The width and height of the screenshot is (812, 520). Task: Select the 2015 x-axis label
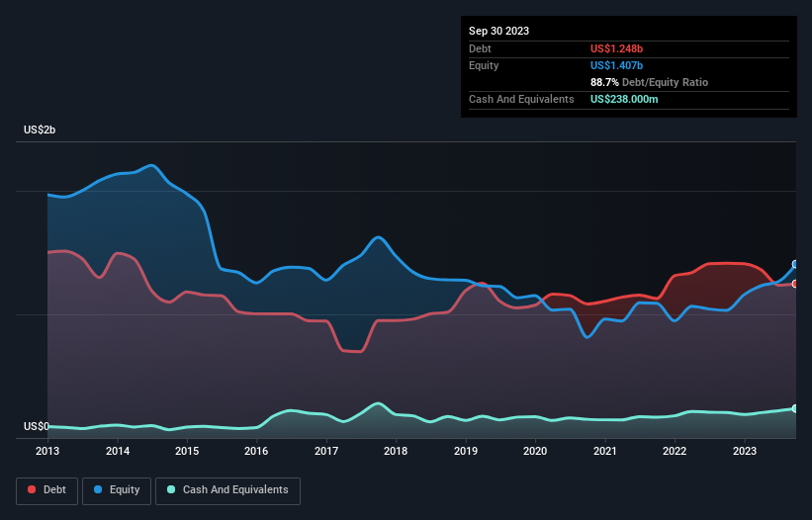tap(187, 451)
